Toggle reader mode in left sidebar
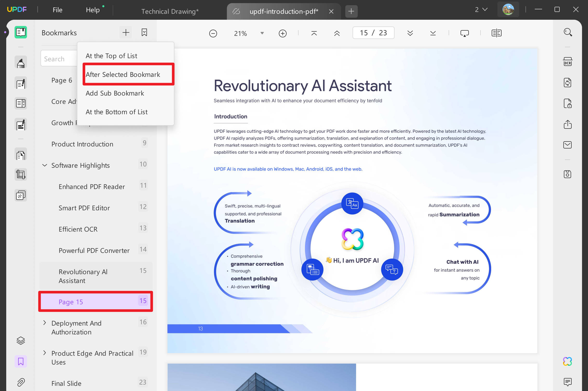The height and width of the screenshot is (391, 588). (21, 32)
